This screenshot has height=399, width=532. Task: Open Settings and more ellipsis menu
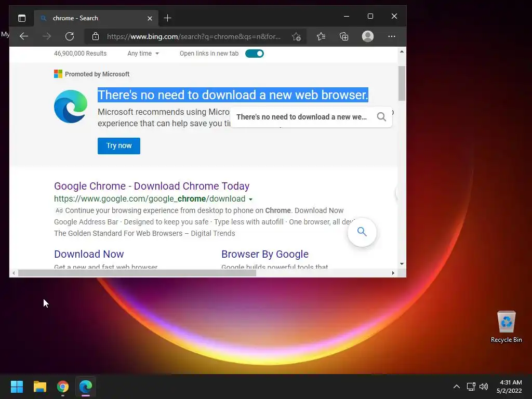click(x=392, y=36)
